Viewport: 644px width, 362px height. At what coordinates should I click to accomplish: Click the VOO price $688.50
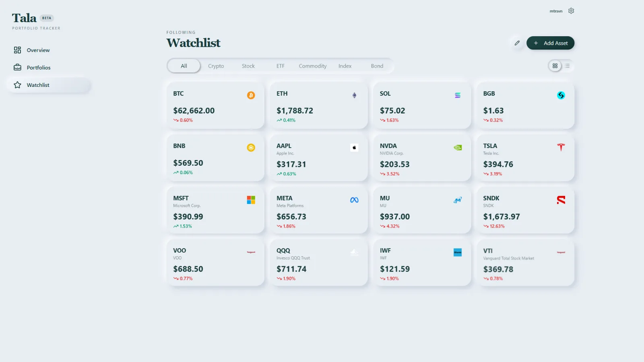click(x=188, y=269)
